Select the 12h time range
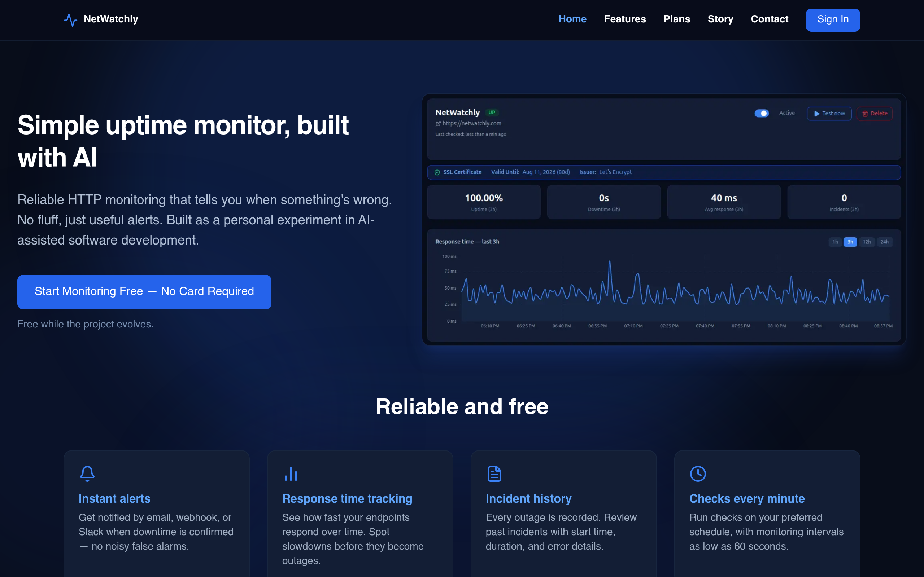Image resolution: width=924 pixels, height=577 pixels. coord(867,242)
